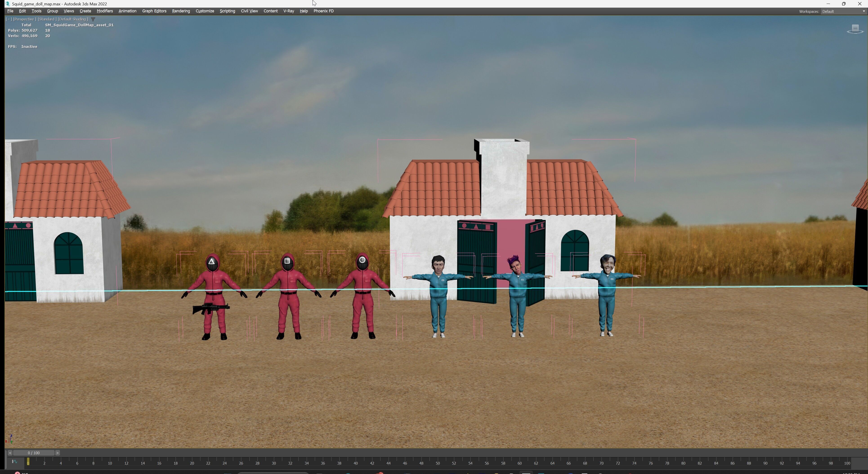The image size is (868, 474).
Task: Open the Rendering menu
Action: pos(181,11)
